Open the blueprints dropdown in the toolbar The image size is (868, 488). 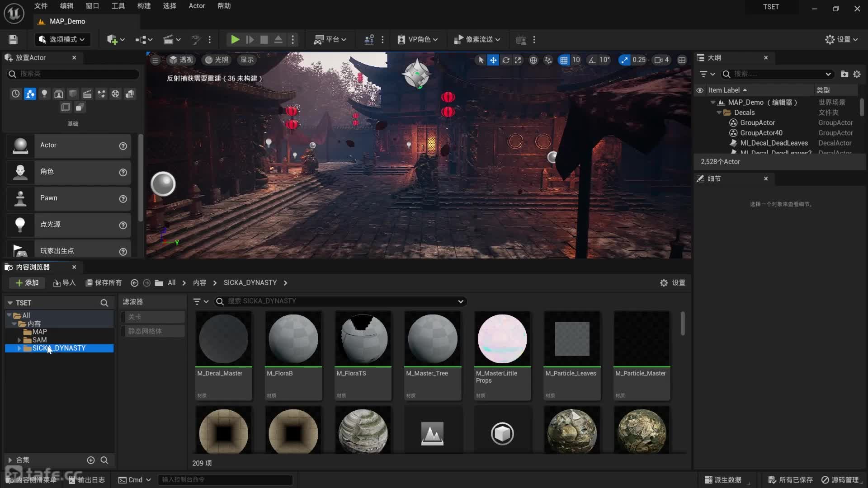point(144,40)
